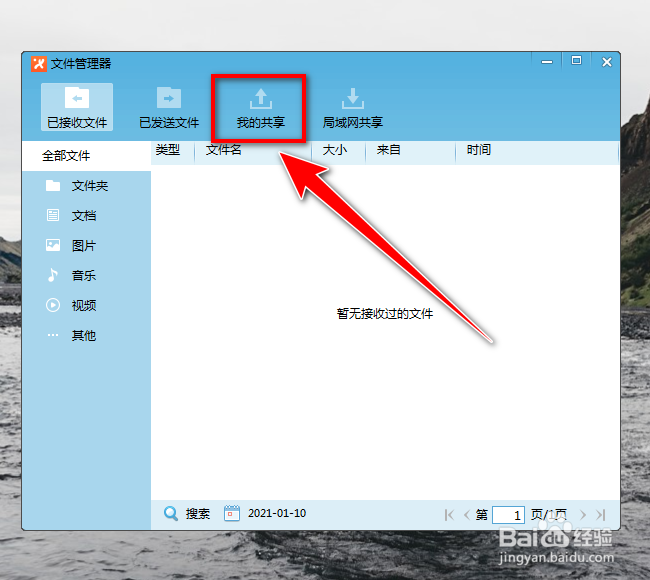Open the calendar date picker icon
650x580 pixels.
[232, 513]
